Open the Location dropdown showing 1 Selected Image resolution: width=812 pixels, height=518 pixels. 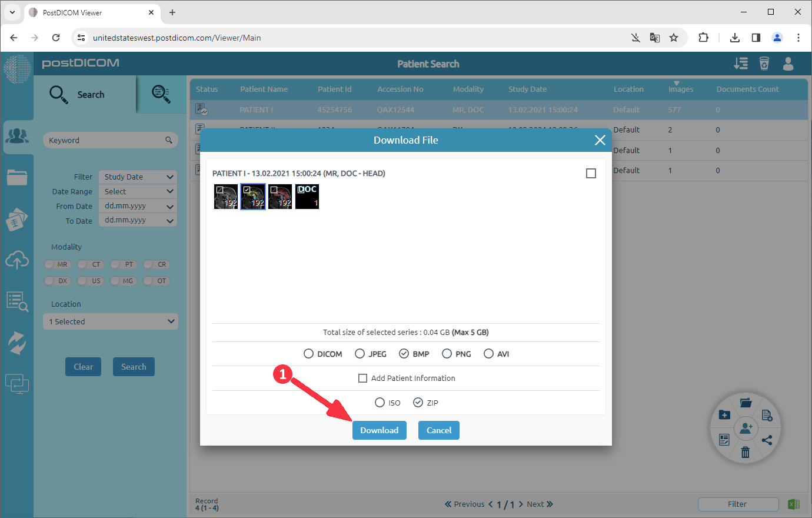pos(110,321)
